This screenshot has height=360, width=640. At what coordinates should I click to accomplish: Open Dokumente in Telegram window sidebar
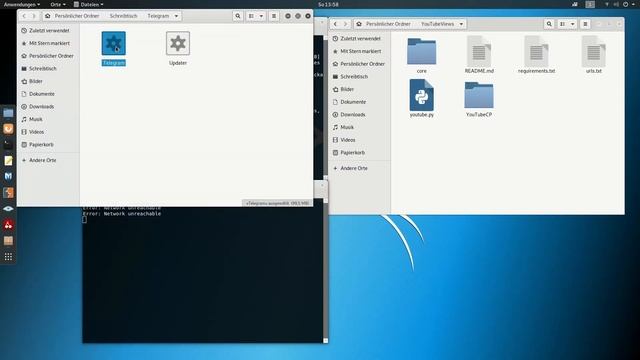click(48, 94)
